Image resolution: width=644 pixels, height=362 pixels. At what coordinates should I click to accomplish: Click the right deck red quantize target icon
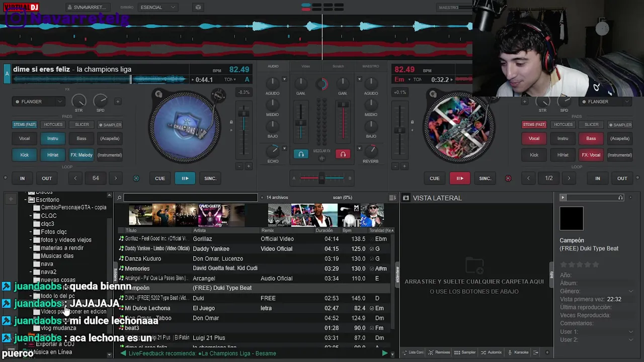point(508,178)
